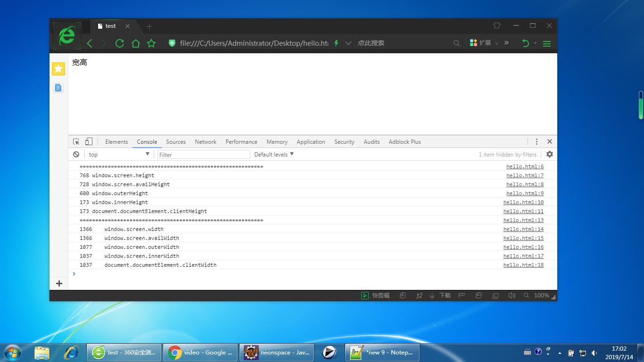Click the rocket accelerator status icon
Image resolution: width=644 pixels, height=362 pixels.
(419, 296)
